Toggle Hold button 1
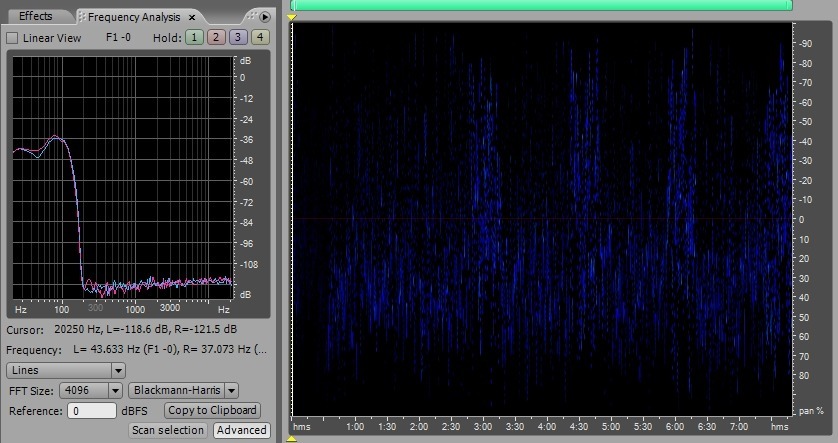The height and width of the screenshot is (443, 838). coord(194,37)
